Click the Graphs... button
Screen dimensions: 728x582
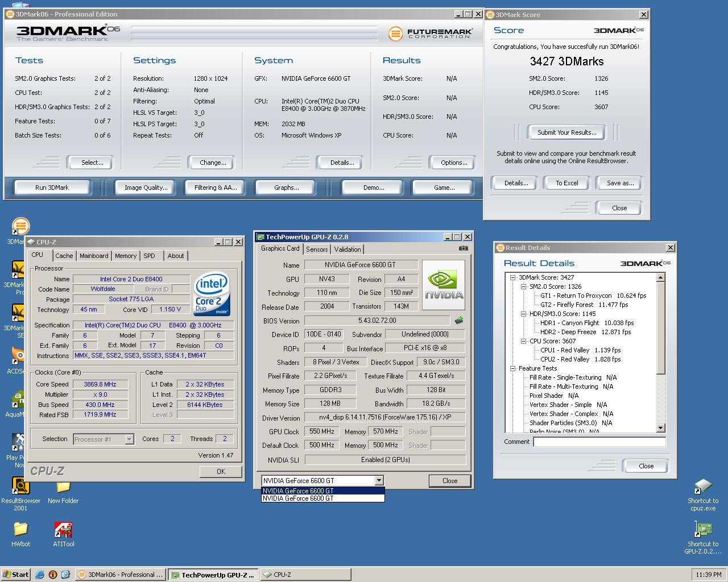286,188
